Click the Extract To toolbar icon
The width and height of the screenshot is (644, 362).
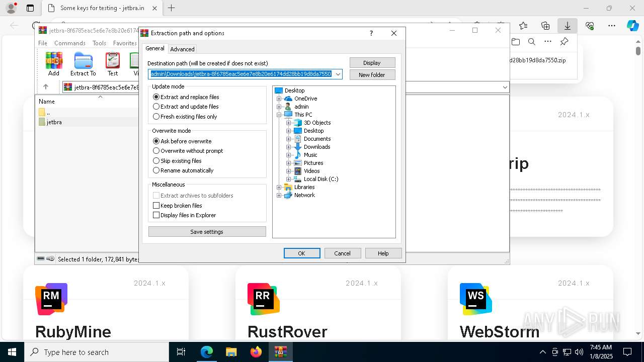(x=83, y=64)
